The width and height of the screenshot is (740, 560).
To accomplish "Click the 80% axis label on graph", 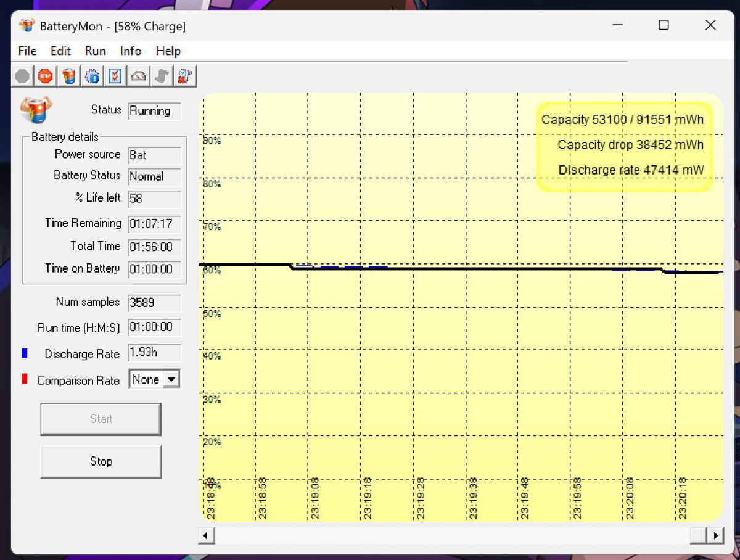I will click(212, 184).
